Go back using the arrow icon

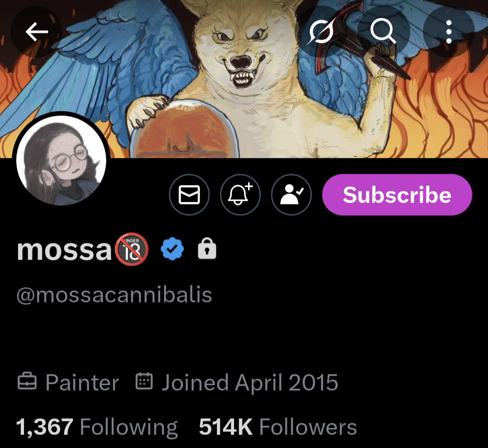coord(37,32)
